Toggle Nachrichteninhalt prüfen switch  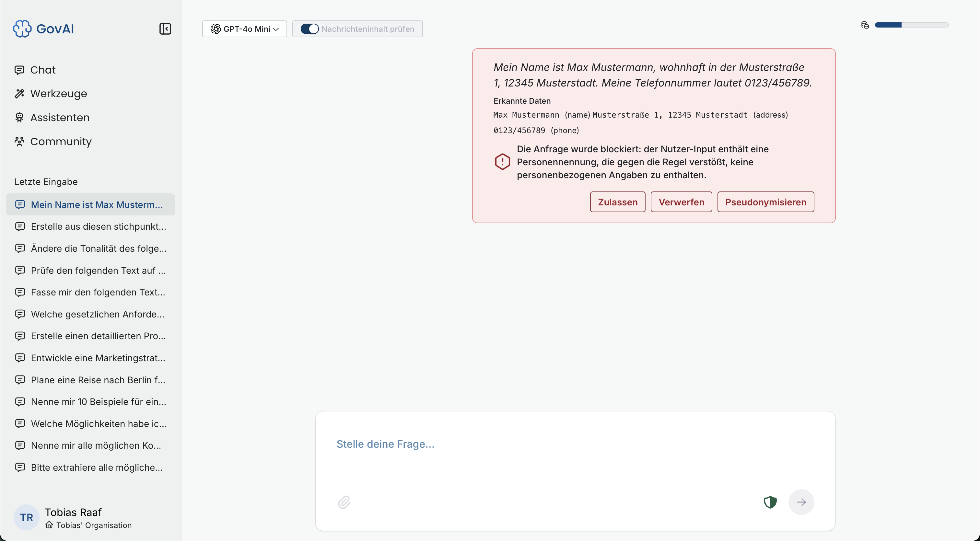click(309, 29)
